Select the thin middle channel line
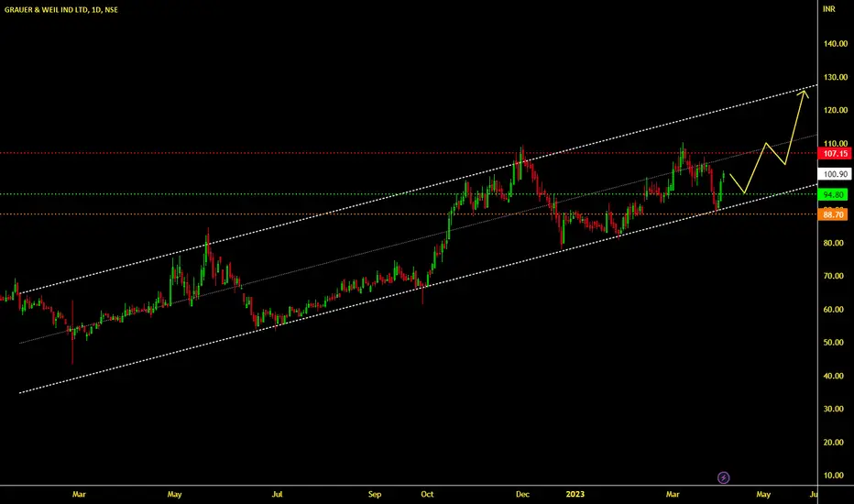Image resolution: width=854 pixels, height=504 pixels. [418, 238]
